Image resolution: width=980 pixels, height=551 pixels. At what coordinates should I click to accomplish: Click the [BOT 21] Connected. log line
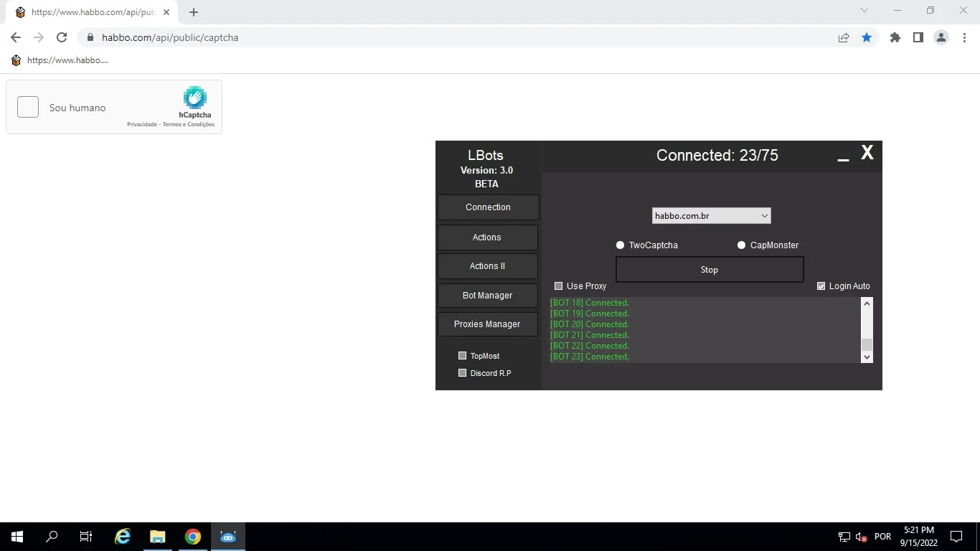590,335
